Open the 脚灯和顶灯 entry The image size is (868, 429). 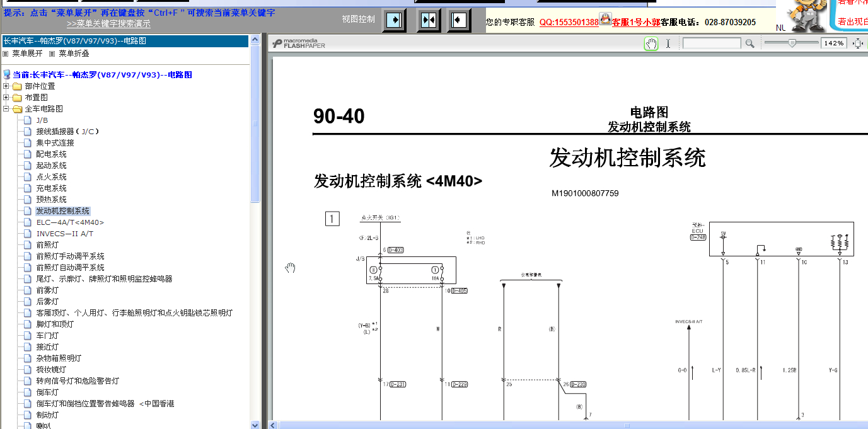click(55, 324)
